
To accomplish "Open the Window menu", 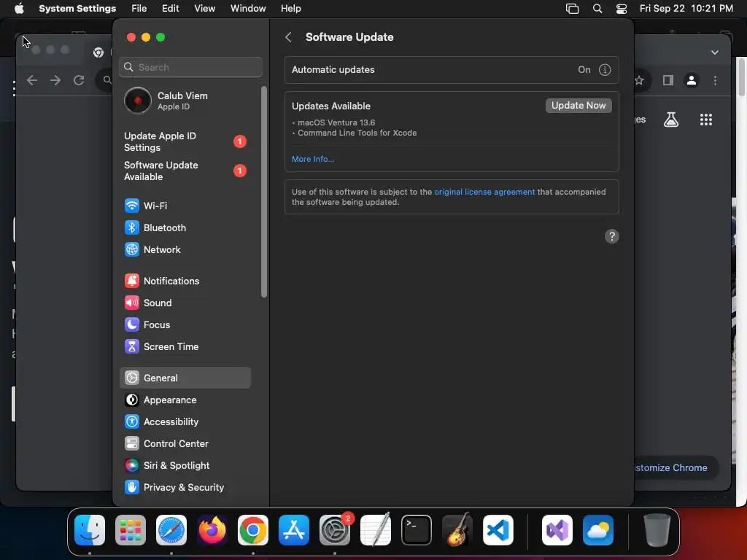I will click(x=248, y=9).
